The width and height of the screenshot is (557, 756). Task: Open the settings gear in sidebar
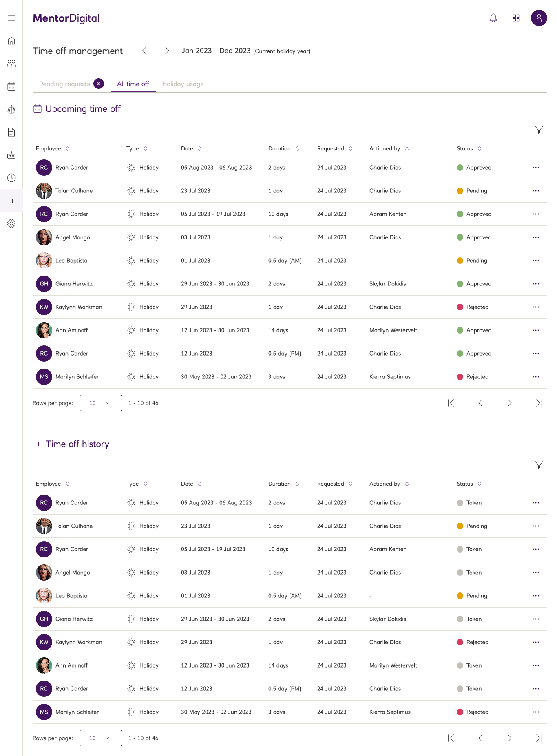(11, 223)
